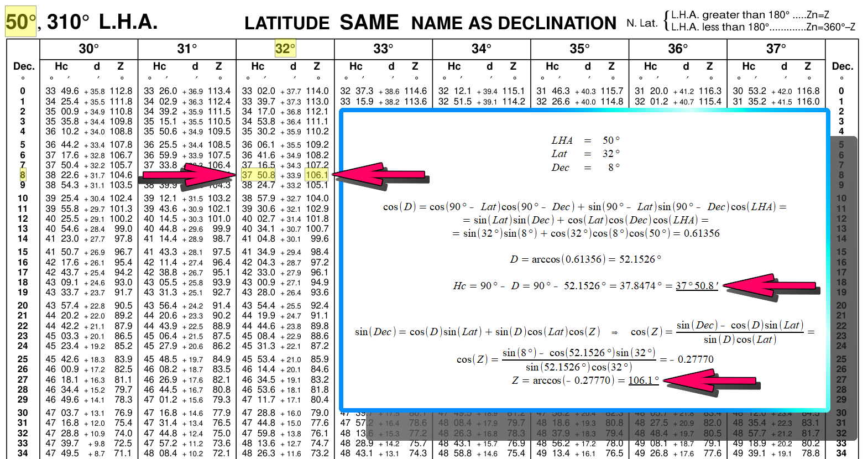Click the highlighted 32° latitude column header
Viewport: 868px width, 459px height.
tap(285, 49)
